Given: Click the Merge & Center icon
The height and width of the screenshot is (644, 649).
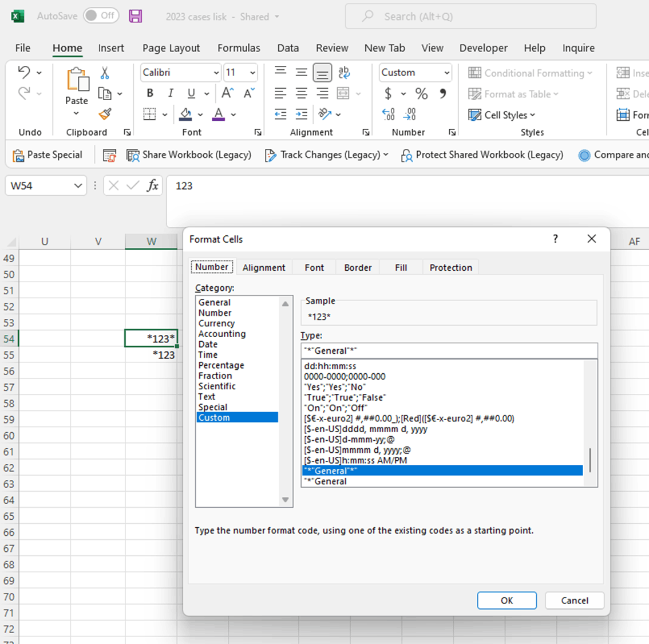Looking at the screenshot, I should pyautogui.click(x=343, y=93).
